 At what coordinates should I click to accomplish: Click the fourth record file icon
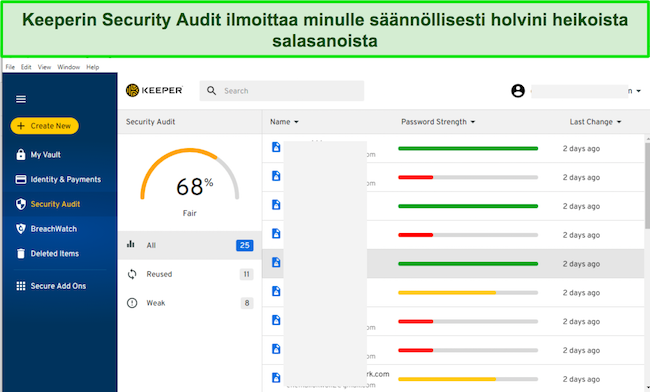(x=276, y=234)
